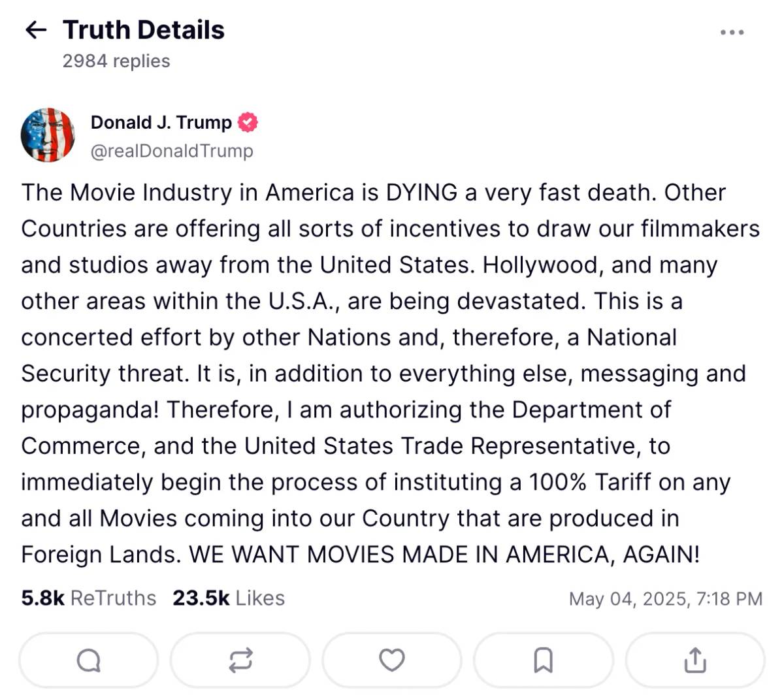Click the @realDonaldTrump handle
Screen dimensions: 784x697
click(172, 151)
